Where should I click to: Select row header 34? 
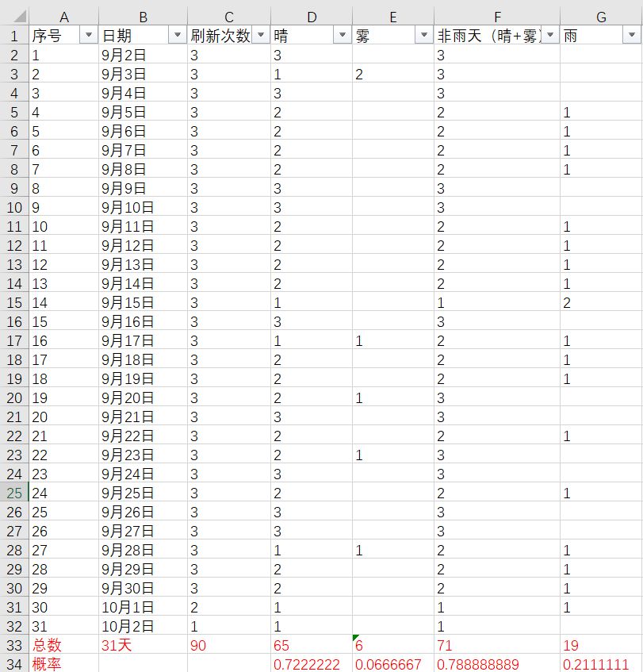[14, 664]
